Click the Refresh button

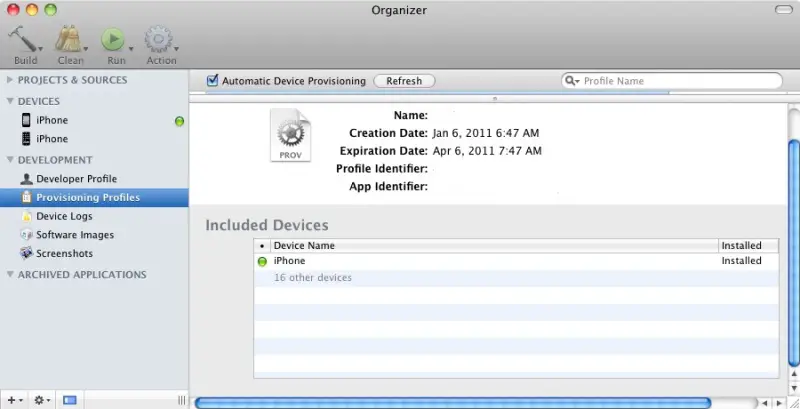[x=404, y=81]
